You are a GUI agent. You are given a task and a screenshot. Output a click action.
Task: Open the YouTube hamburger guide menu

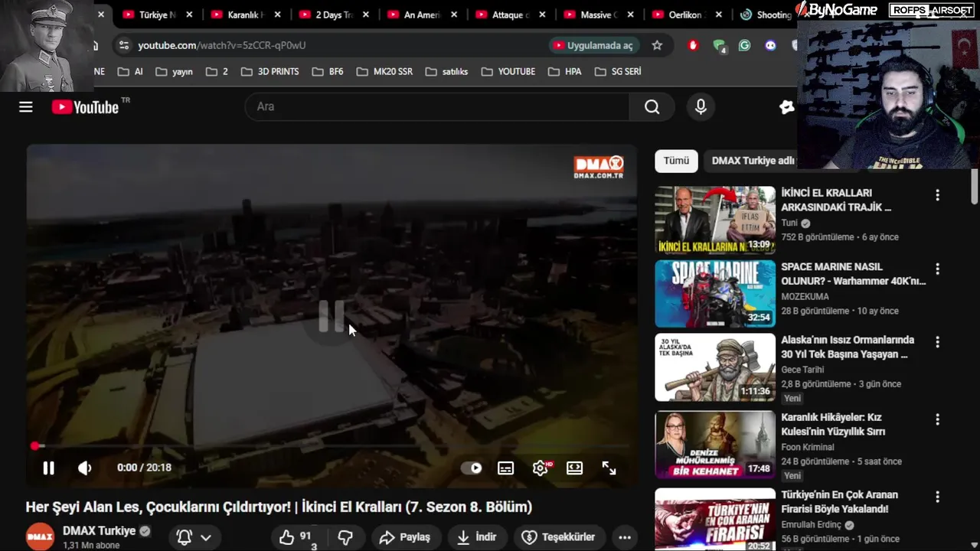pos(26,107)
